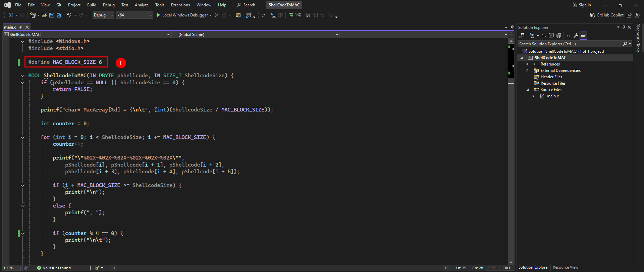
Task: Open Properties wrench icon in Solution Explorer
Action: point(576,36)
